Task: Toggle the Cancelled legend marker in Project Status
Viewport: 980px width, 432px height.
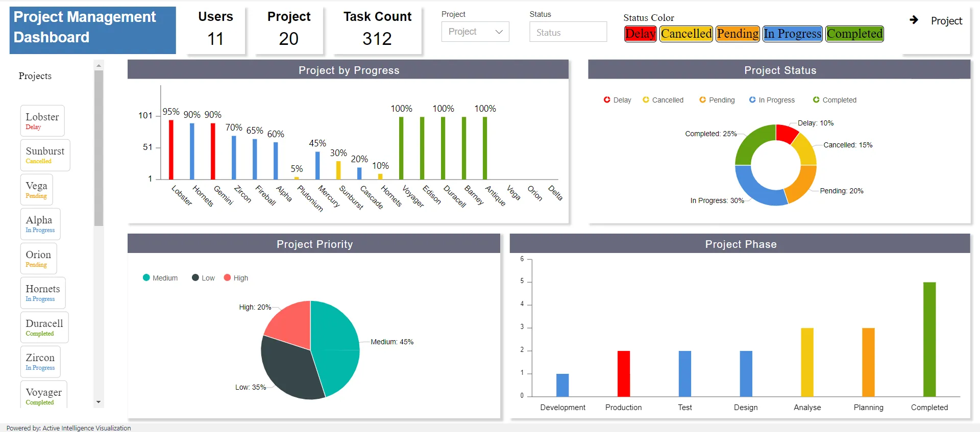Action: click(646, 100)
